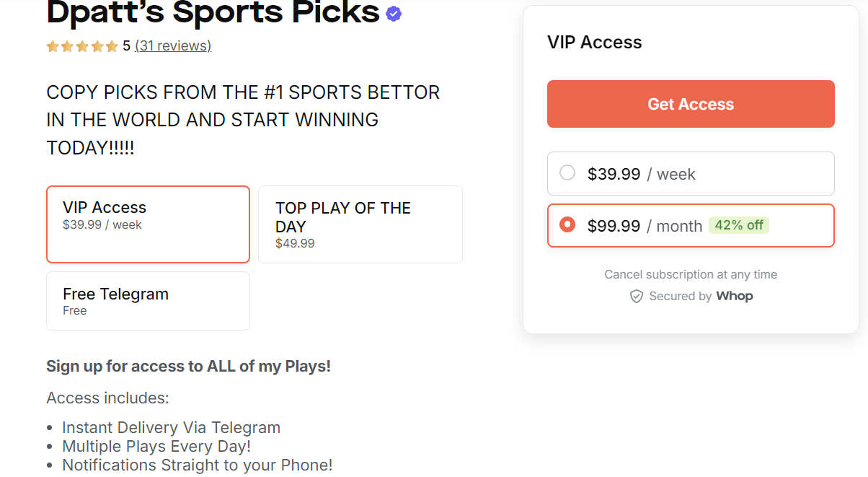Click the shield icon beside Secured by Whop
Viewport: 868px width, 477px height.
pyautogui.click(x=636, y=297)
